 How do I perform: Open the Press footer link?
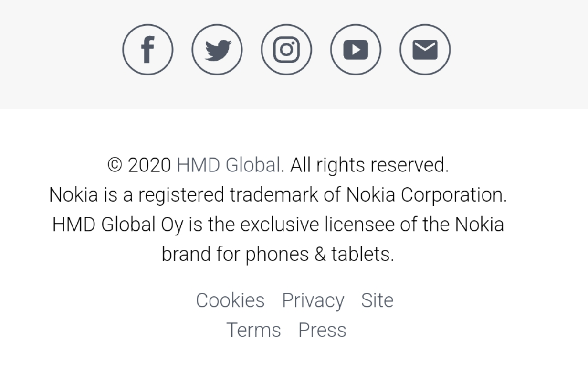(322, 330)
